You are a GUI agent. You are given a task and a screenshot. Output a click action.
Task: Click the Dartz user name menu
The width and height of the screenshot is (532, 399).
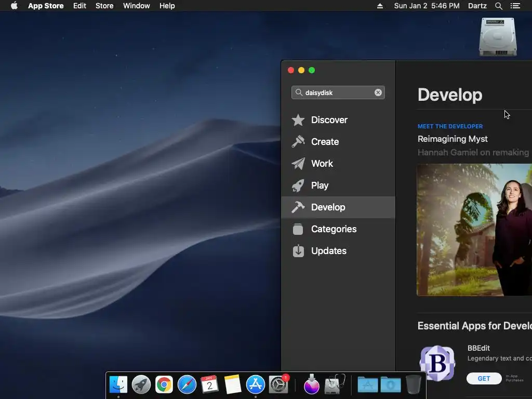[x=477, y=6]
